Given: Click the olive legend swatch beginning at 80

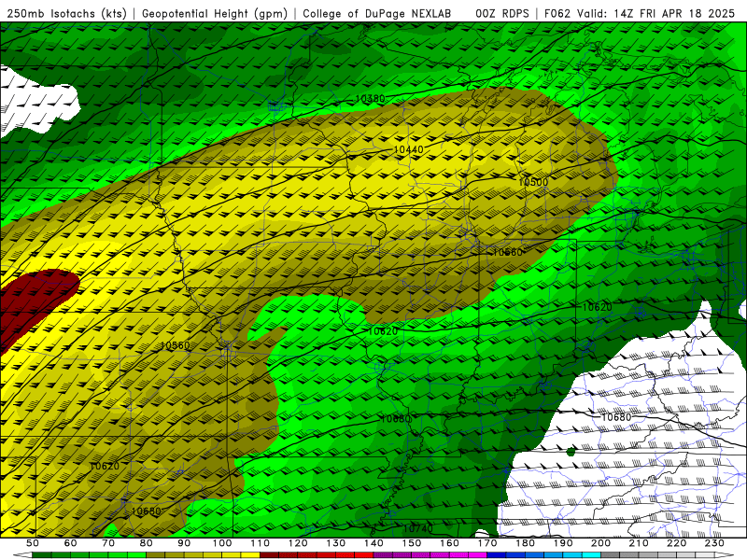Looking at the screenshot, I should (156, 555).
